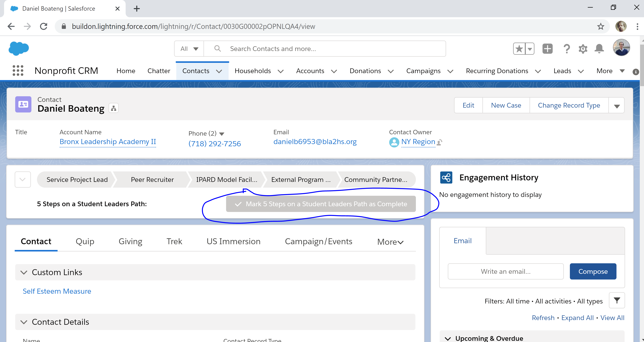Open the Households navigation tab
The image size is (644, 342).
[x=253, y=71]
